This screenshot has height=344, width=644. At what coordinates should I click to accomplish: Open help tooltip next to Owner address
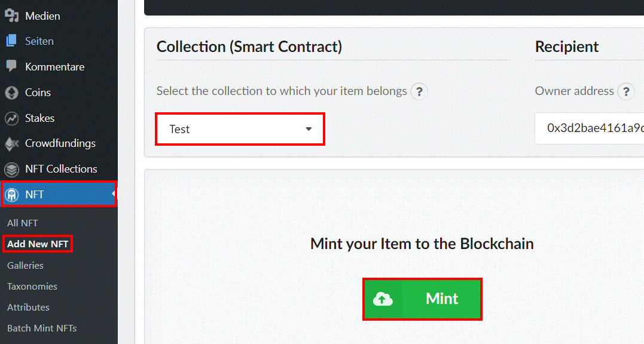[x=626, y=91]
